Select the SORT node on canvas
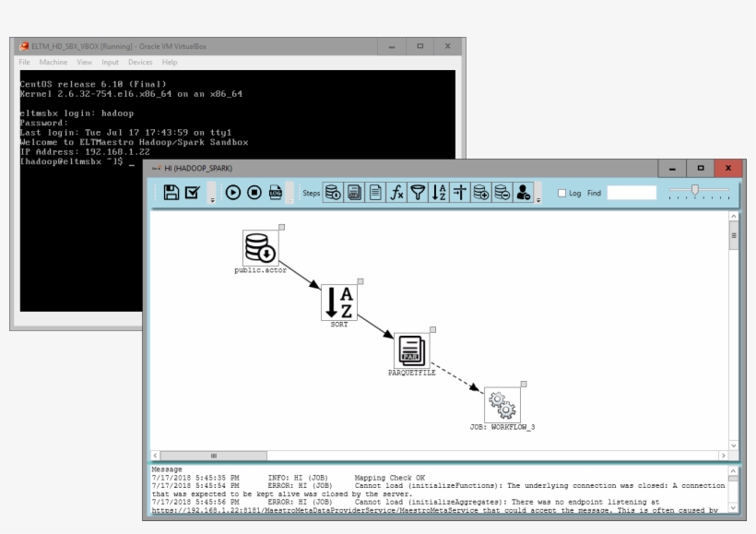Screen dimensions: 756x534 (x=339, y=302)
